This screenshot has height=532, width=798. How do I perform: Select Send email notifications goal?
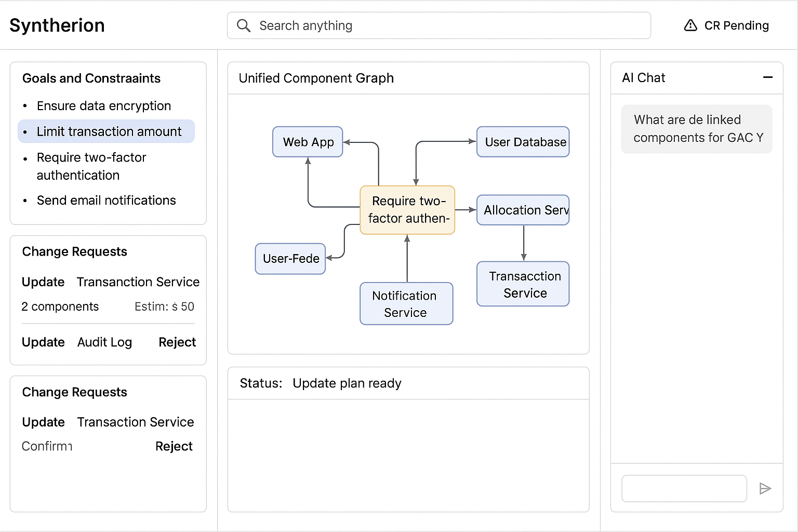click(x=107, y=201)
